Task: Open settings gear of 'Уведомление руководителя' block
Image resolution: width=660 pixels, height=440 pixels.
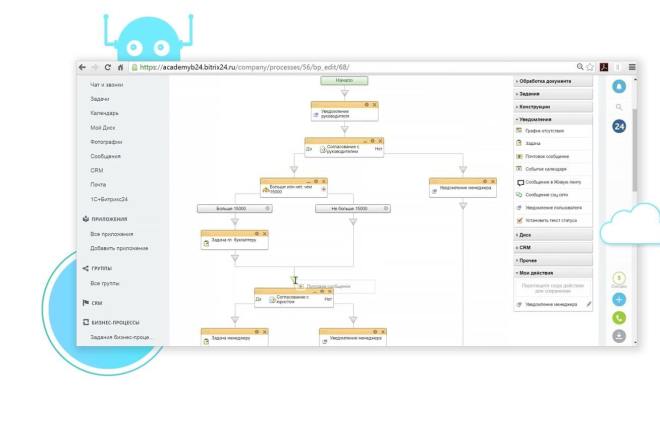Action: pos(367,104)
